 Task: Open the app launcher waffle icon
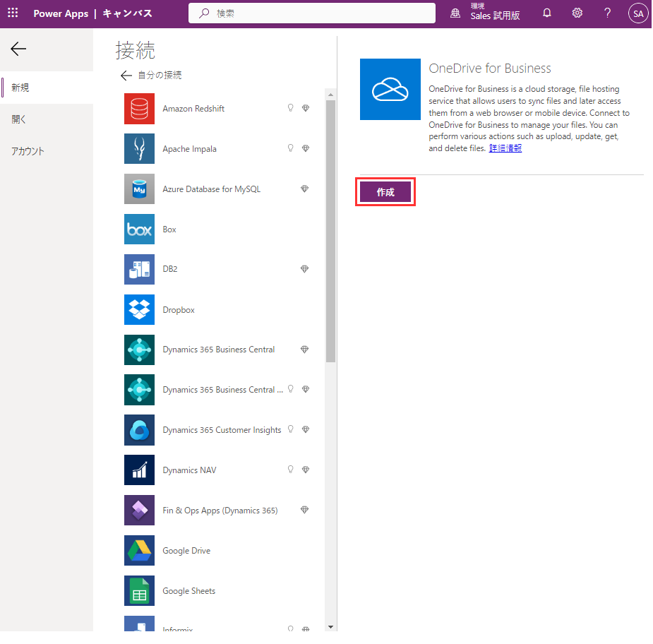[x=13, y=13]
